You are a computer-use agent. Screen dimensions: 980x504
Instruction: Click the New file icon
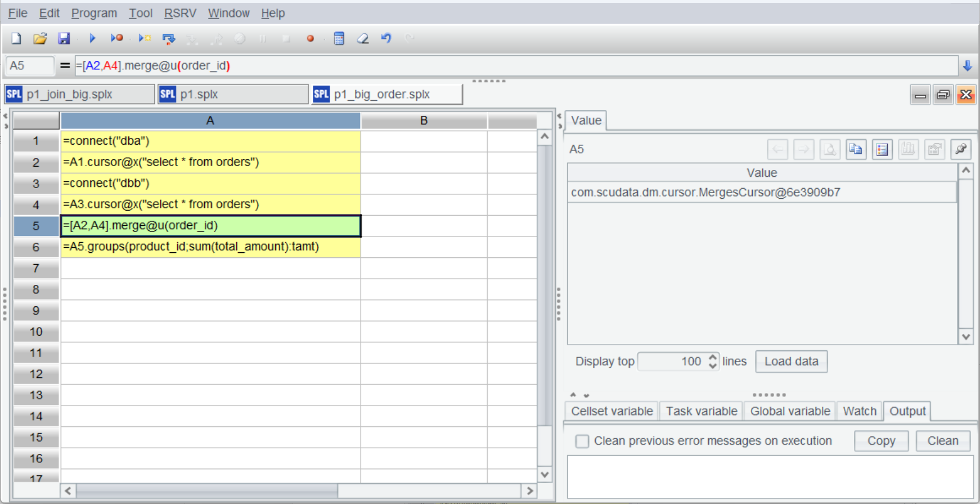[x=16, y=38]
